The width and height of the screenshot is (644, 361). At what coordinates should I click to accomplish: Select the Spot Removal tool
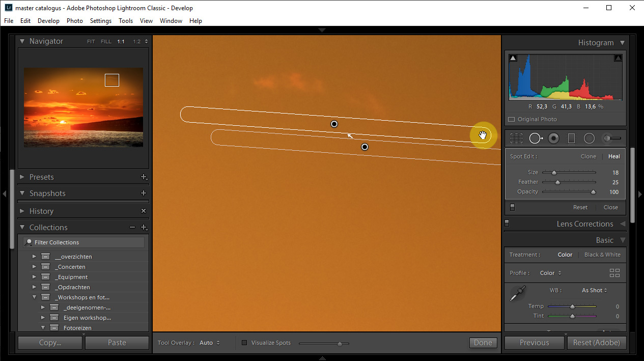click(x=536, y=138)
